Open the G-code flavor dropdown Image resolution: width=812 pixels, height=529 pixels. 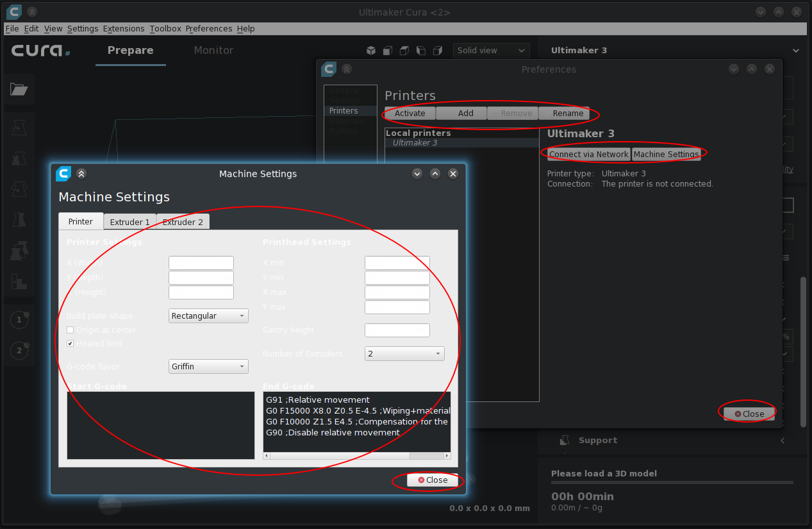[x=208, y=366]
